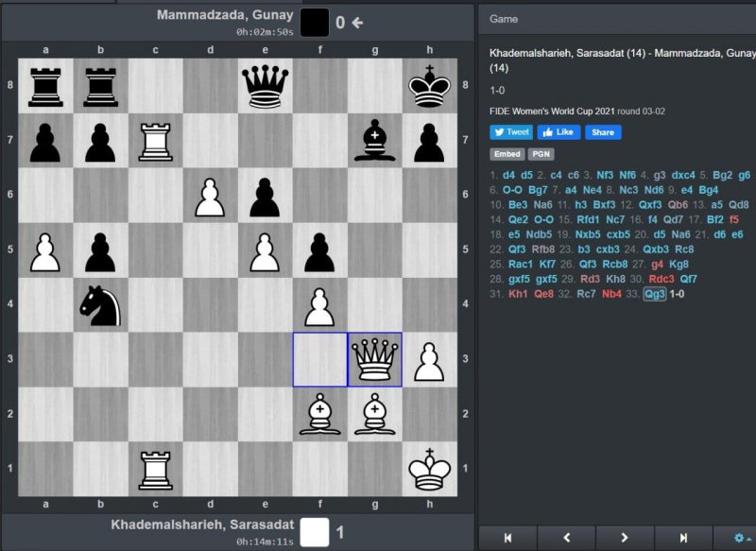Click the black bishop on g7
Image resolution: width=756 pixels, height=551 pixels.
[x=375, y=140]
